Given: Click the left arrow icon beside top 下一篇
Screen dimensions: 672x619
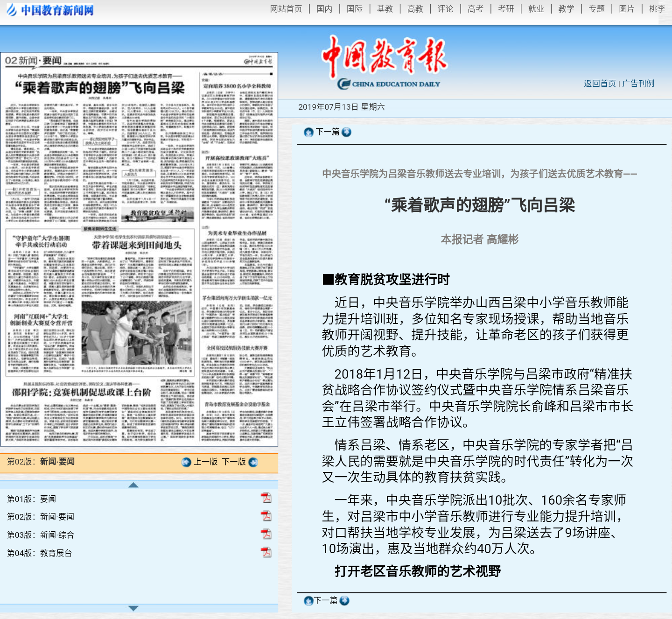Looking at the screenshot, I should pos(308,132).
